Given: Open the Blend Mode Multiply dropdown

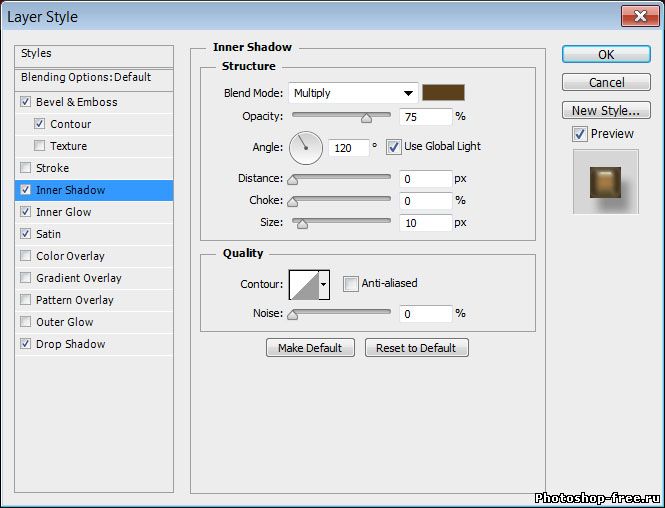Looking at the screenshot, I should pos(353,93).
